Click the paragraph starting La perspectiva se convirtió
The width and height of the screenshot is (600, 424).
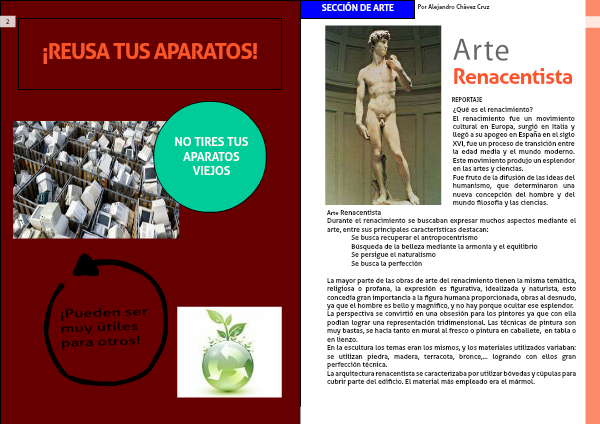(452, 326)
